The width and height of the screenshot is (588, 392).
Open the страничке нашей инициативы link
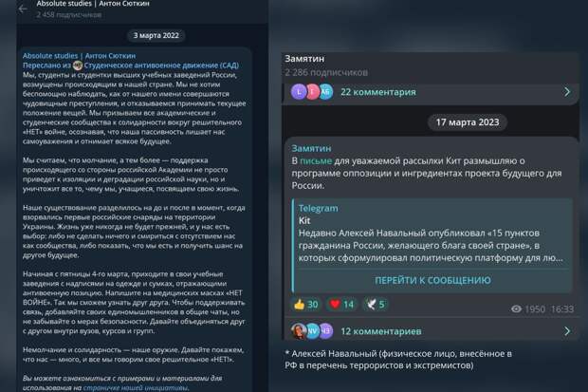coord(135,388)
